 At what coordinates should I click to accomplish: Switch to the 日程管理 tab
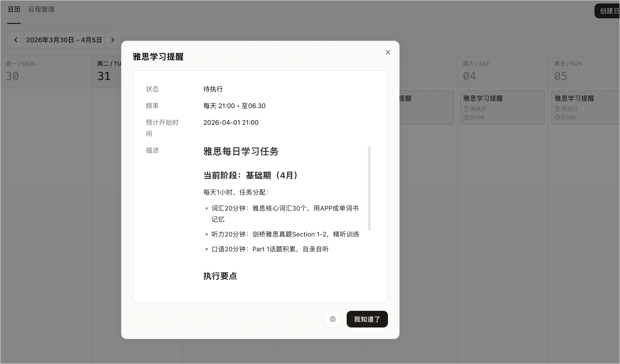(41, 10)
